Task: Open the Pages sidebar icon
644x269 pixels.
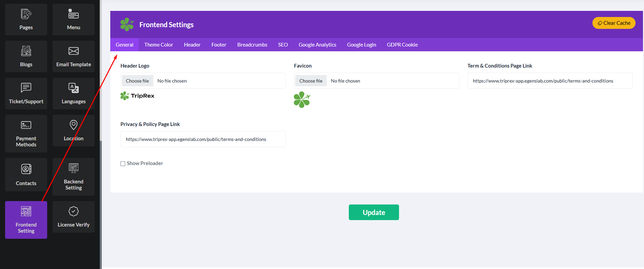Action: (26, 14)
